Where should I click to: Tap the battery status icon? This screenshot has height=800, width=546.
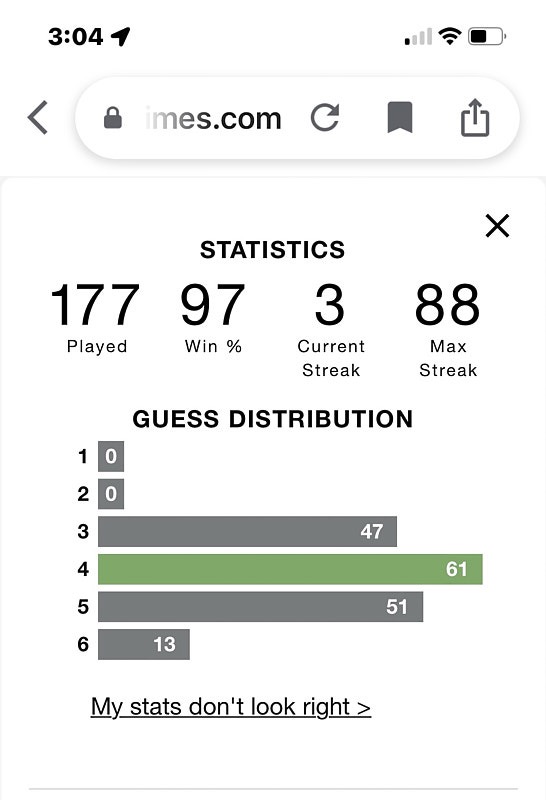coord(487,36)
